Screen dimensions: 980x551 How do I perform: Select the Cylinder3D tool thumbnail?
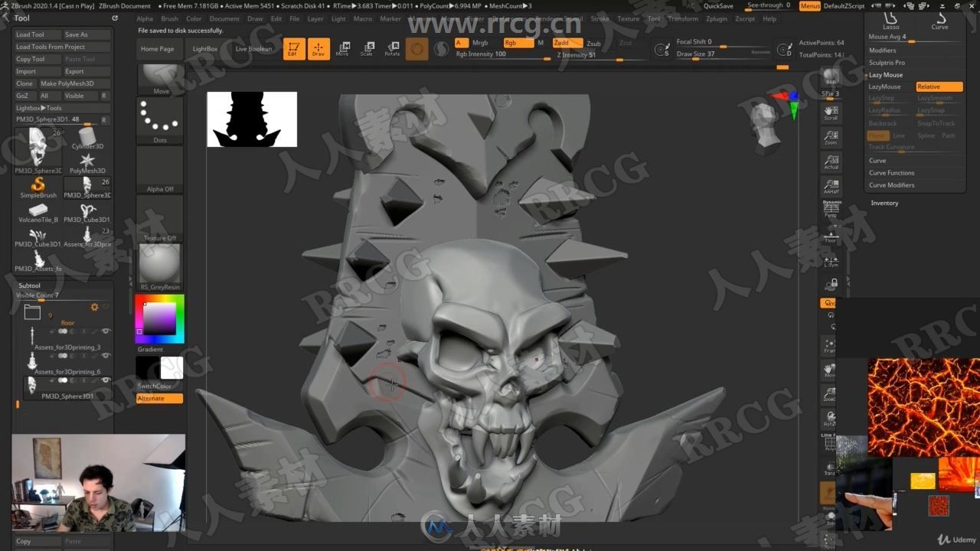(87, 139)
